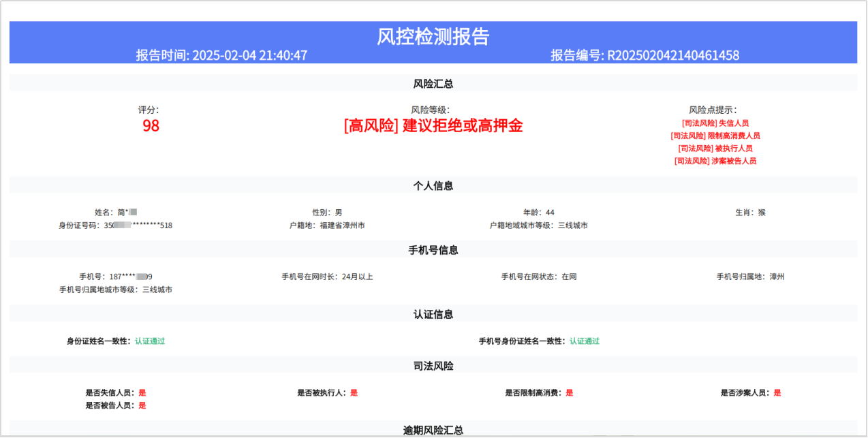
Task: Click the red "是" beside 是否被执行人
Action: 354,392
